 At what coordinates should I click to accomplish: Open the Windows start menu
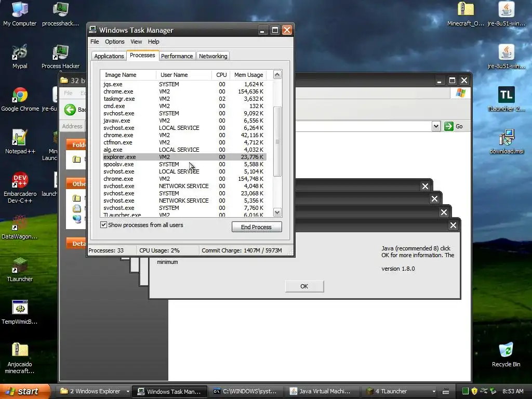[x=25, y=391]
